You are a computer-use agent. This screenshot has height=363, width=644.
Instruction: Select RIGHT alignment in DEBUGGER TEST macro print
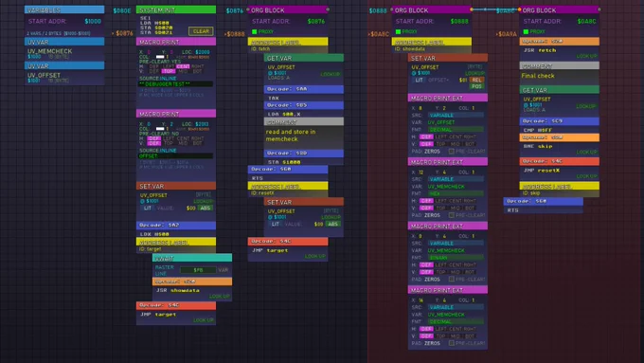click(x=197, y=66)
